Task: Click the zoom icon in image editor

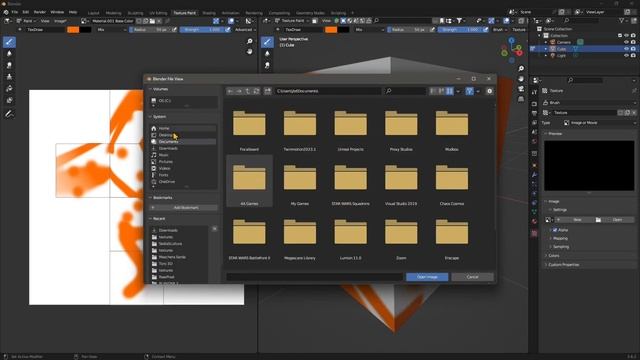Action: tap(249, 42)
